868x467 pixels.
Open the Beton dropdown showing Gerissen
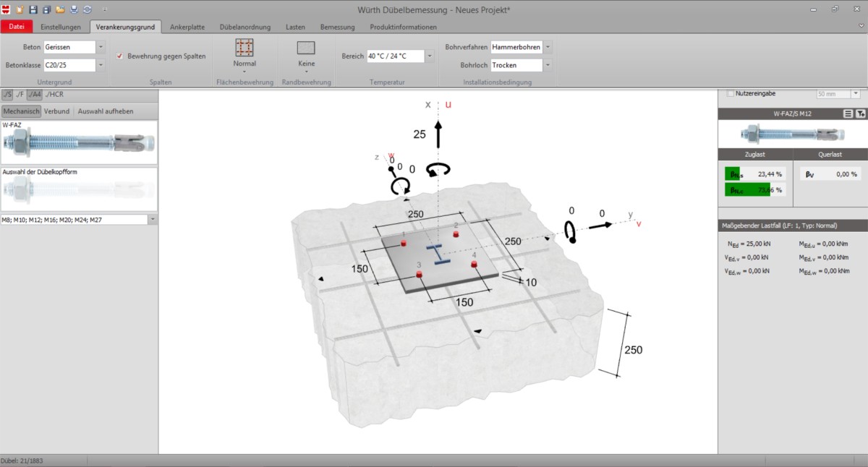tap(101, 47)
